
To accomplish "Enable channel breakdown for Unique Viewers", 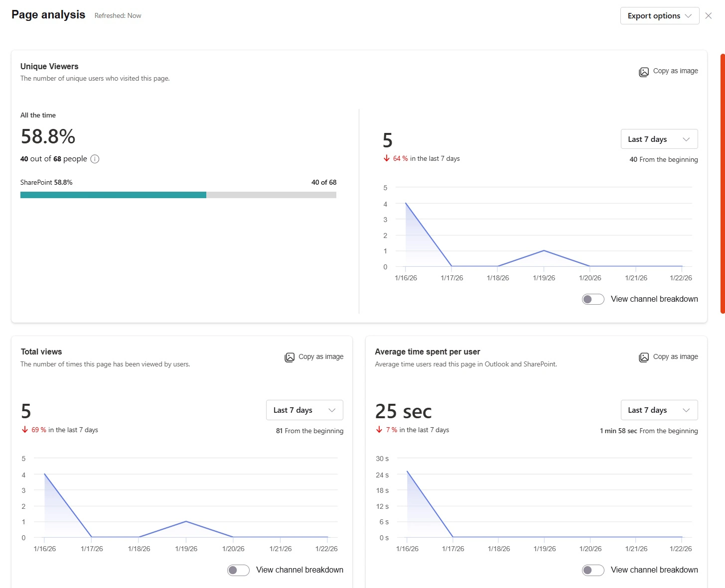I will pyautogui.click(x=593, y=299).
